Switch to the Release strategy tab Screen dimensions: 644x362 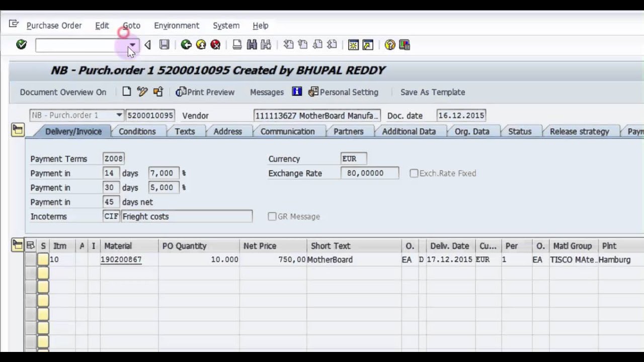[x=579, y=131]
